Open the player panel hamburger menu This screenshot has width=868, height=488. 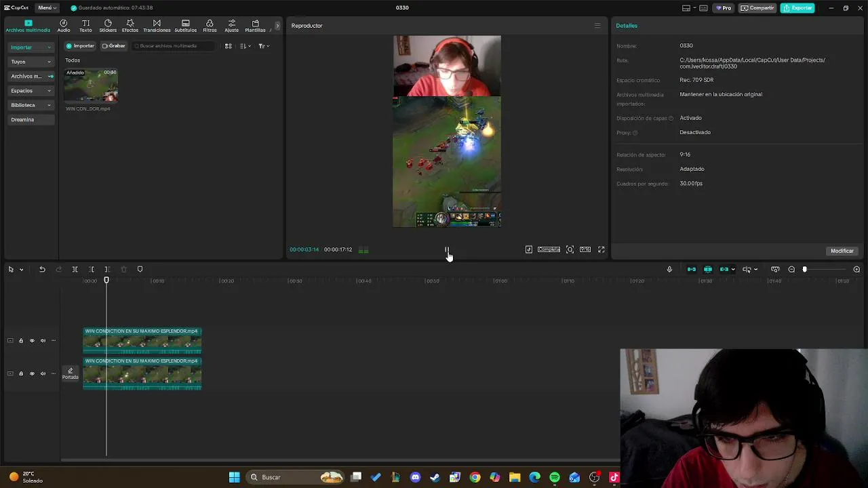[x=597, y=26]
